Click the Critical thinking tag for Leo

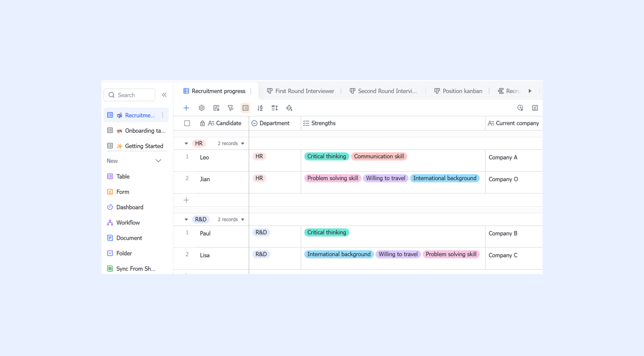click(327, 157)
